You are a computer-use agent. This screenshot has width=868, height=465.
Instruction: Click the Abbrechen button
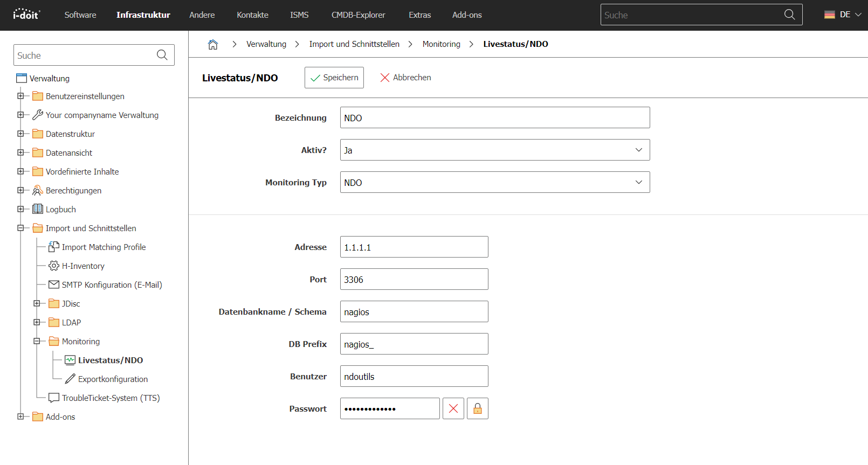coord(405,78)
